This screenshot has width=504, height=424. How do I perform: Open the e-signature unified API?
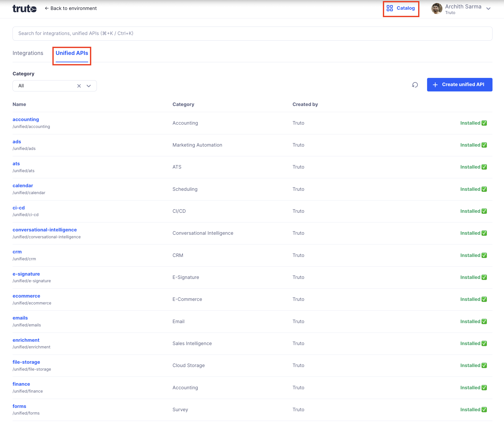(x=26, y=274)
